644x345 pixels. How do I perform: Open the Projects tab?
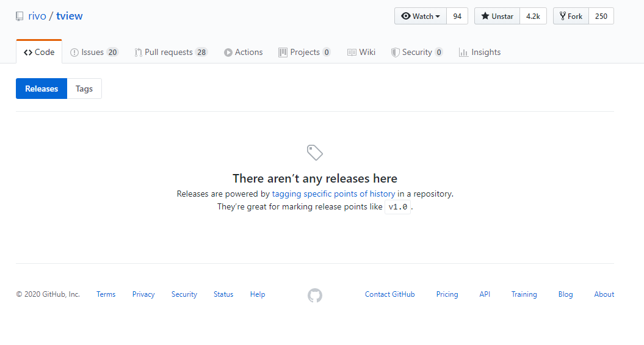click(305, 52)
